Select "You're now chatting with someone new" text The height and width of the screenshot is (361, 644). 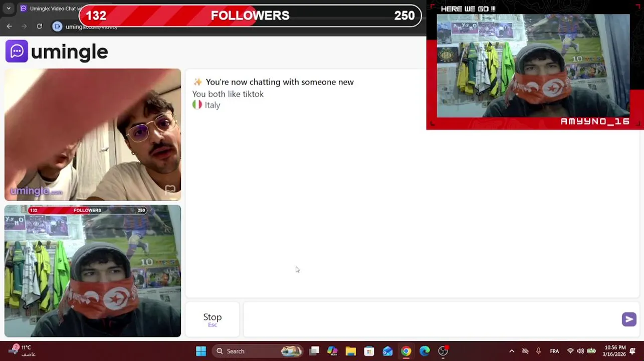(x=280, y=82)
